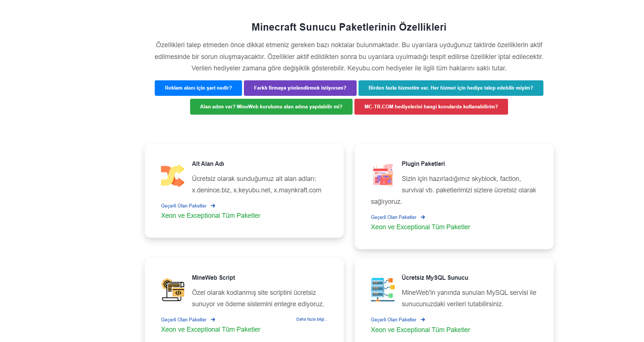The image size is (644, 342).
Task: Click arrow icon beside Geçerli Olan Paketler in Plugin Paketleri card
Action: 423,217
